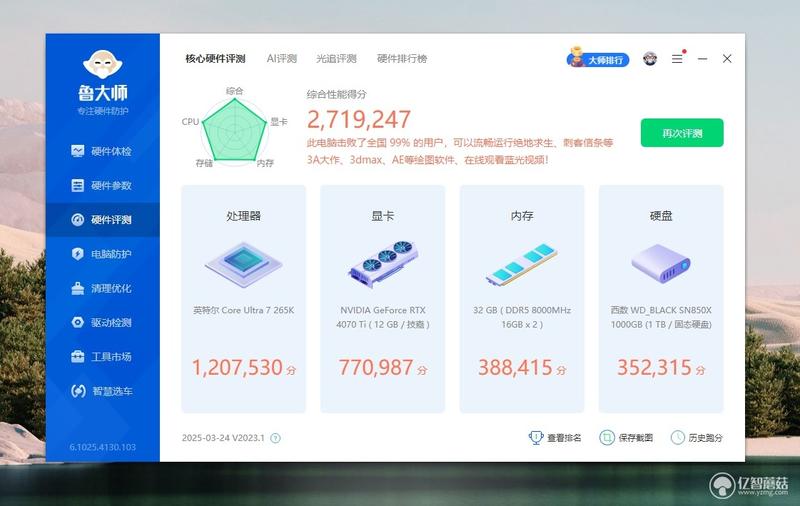Click the graphics card image
The height and width of the screenshot is (506, 800).
383,264
